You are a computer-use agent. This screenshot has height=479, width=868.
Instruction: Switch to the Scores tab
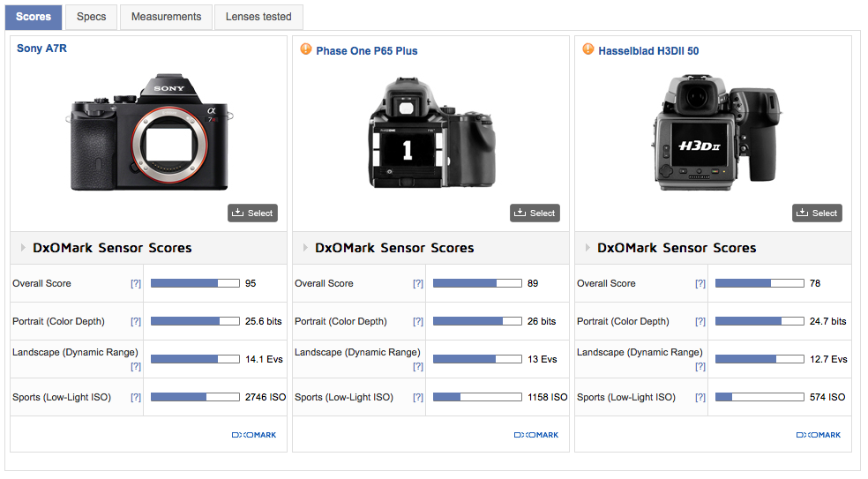[x=34, y=17]
